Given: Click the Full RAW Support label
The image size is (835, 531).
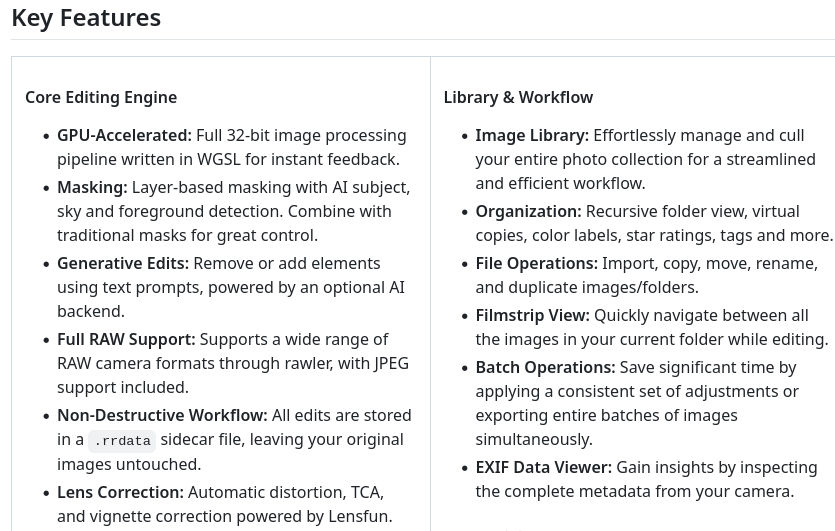Looking at the screenshot, I should 126,339.
